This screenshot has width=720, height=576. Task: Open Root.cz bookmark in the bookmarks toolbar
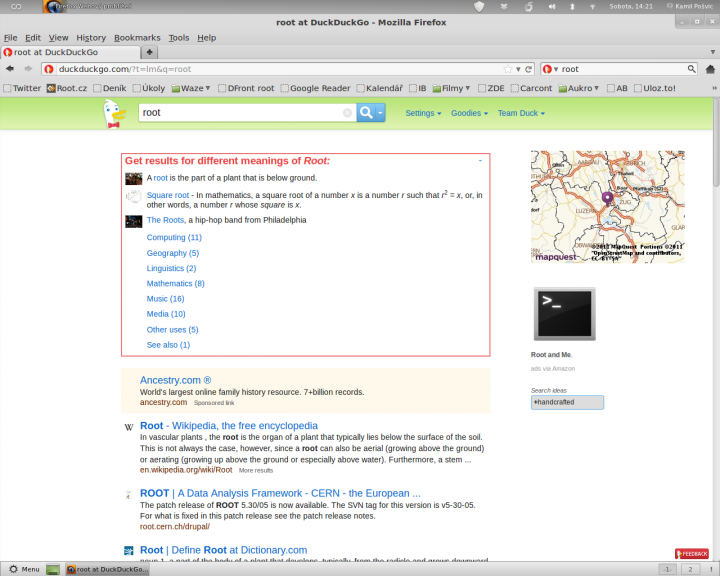[67, 88]
